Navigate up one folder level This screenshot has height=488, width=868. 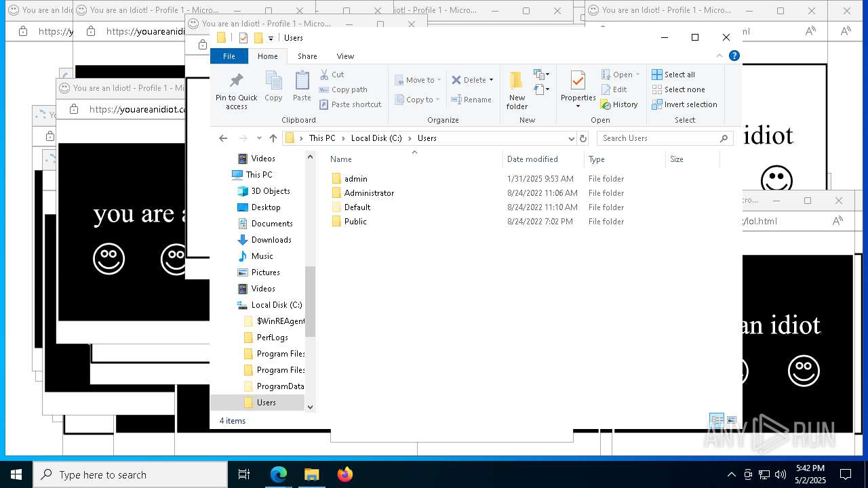tap(273, 138)
